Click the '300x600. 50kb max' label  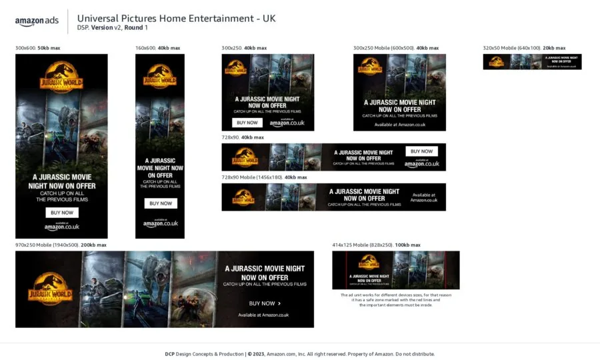pyautogui.click(x=38, y=48)
